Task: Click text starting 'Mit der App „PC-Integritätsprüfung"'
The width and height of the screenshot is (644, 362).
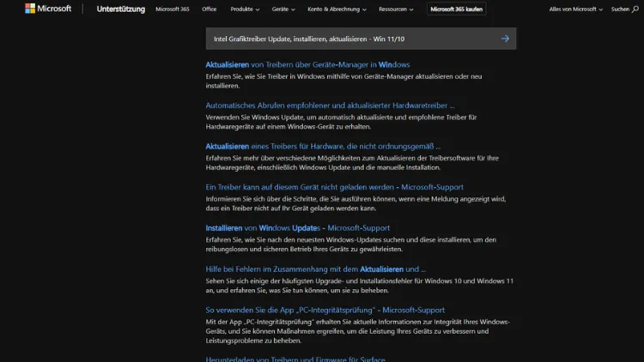Action: 358,331
